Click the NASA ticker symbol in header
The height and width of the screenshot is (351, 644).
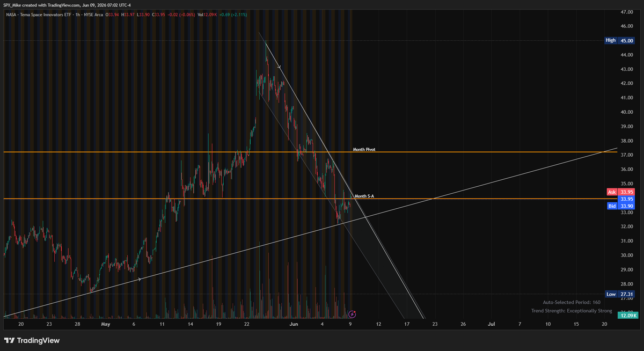11,14
